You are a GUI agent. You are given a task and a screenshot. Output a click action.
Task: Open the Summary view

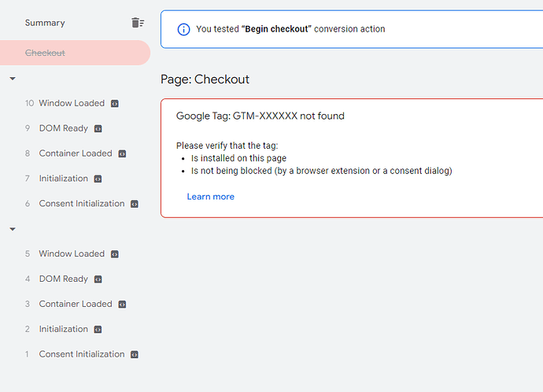pyautogui.click(x=45, y=23)
